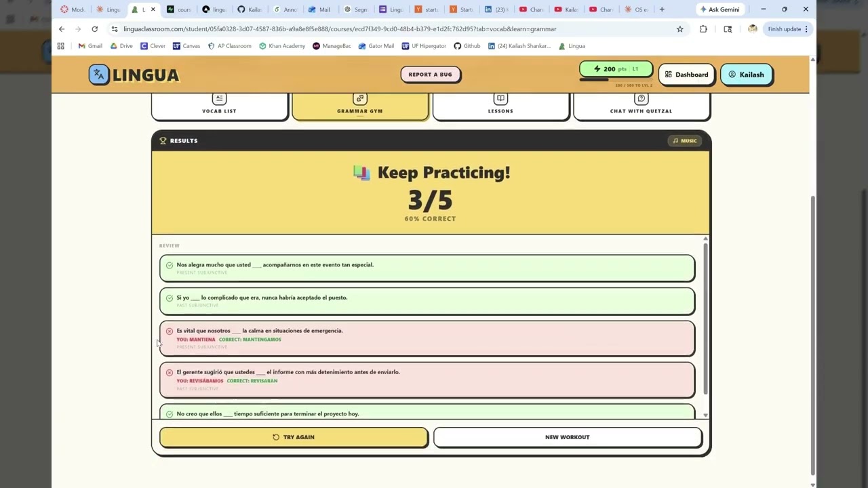The width and height of the screenshot is (868, 488).
Task: Click the check icon on 'Nos alegra mucho' sentence
Action: [170, 265]
